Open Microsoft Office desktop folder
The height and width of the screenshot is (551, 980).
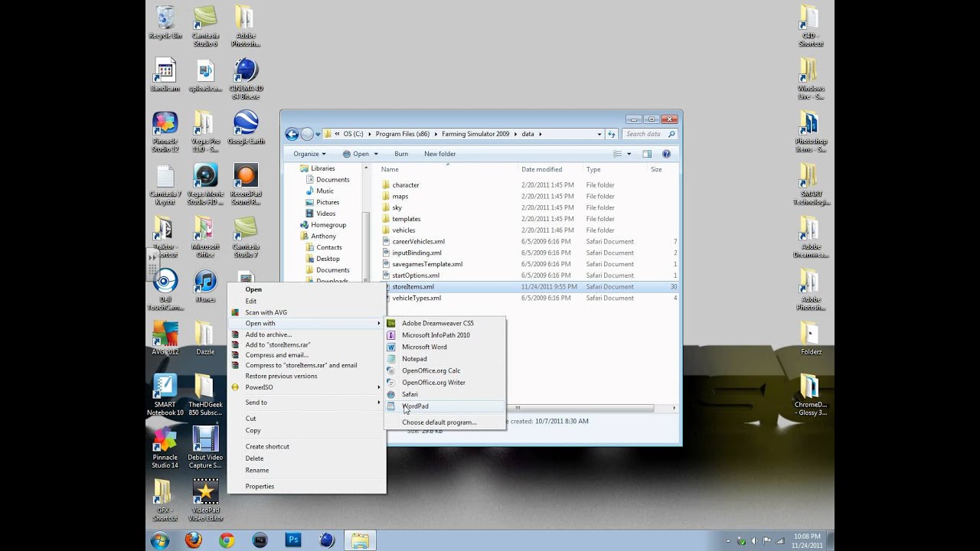pyautogui.click(x=205, y=236)
